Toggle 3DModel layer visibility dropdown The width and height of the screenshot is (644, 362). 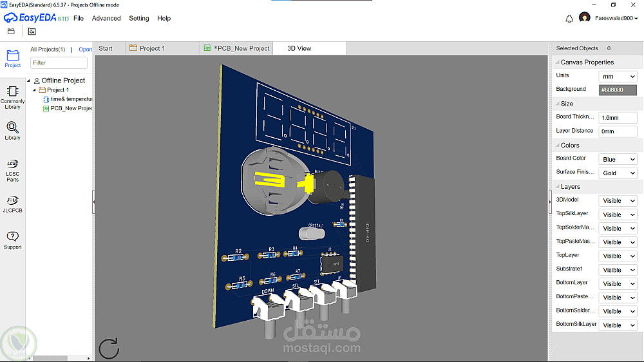tap(618, 201)
